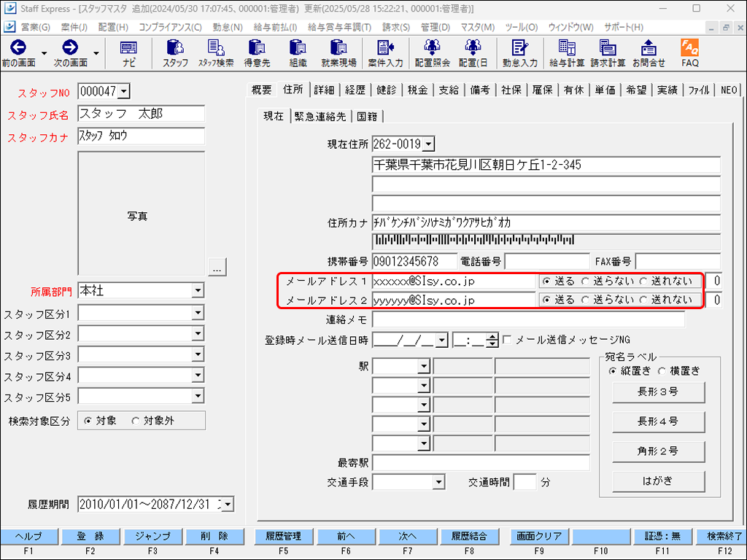Image resolution: width=747 pixels, height=560 pixels.
Task: Click the Staff Express app icon in title bar
Action: coord(9,9)
